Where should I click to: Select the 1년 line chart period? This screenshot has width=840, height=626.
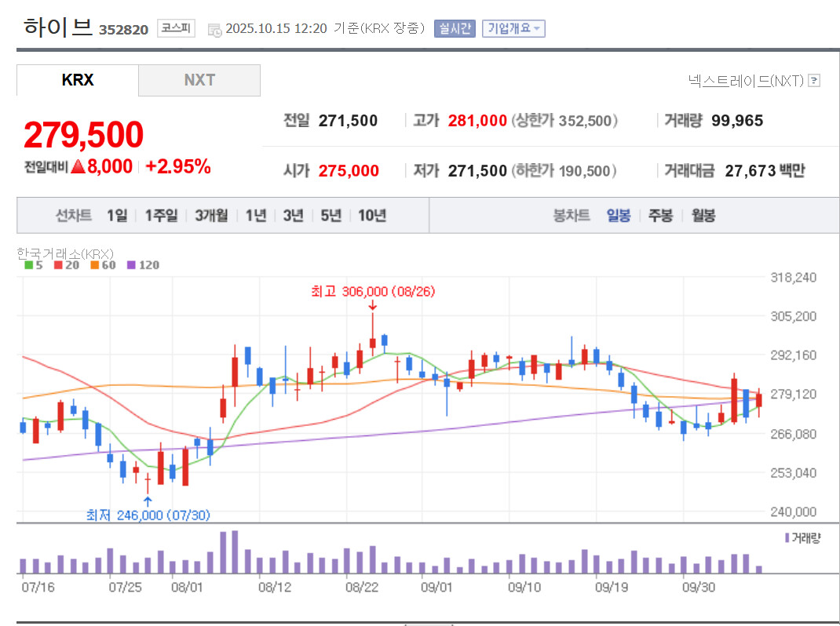click(x=256, y=215)
